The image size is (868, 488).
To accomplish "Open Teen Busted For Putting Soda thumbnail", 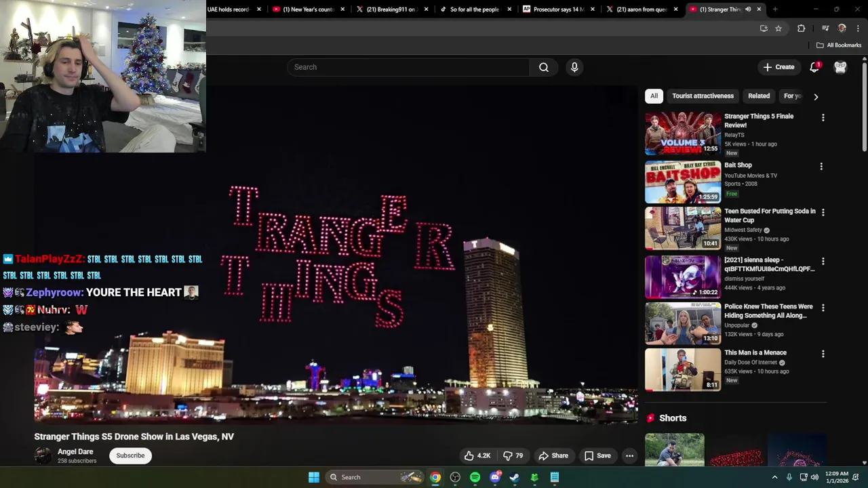I will pyautogui.click(x=683, y=228).
